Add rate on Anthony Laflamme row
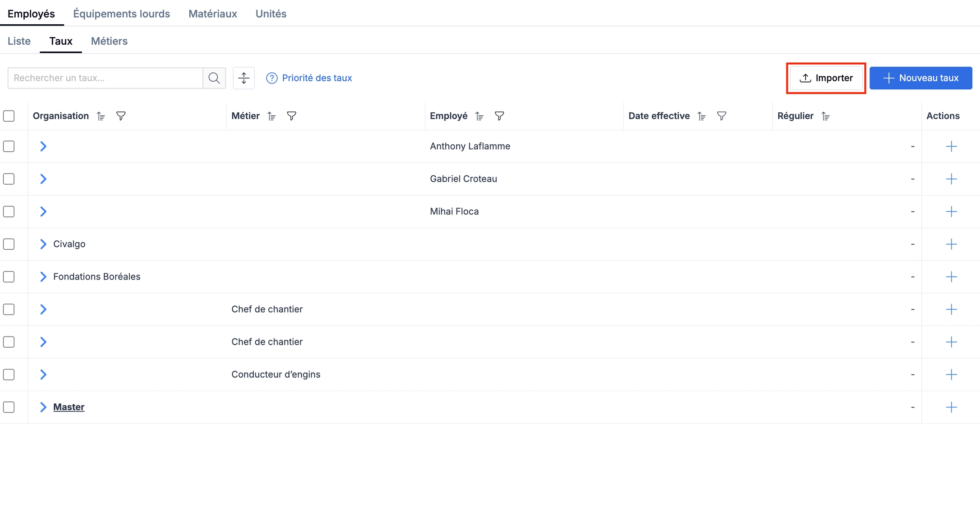This screenshot has width=980, height=508. pyautogui.click(x=951, y=146)
